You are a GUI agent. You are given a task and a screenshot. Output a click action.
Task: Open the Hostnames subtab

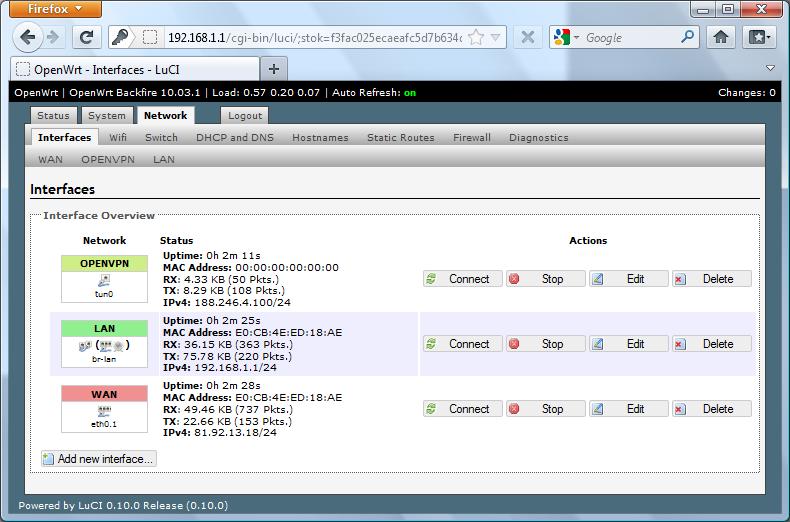[320, 138]
